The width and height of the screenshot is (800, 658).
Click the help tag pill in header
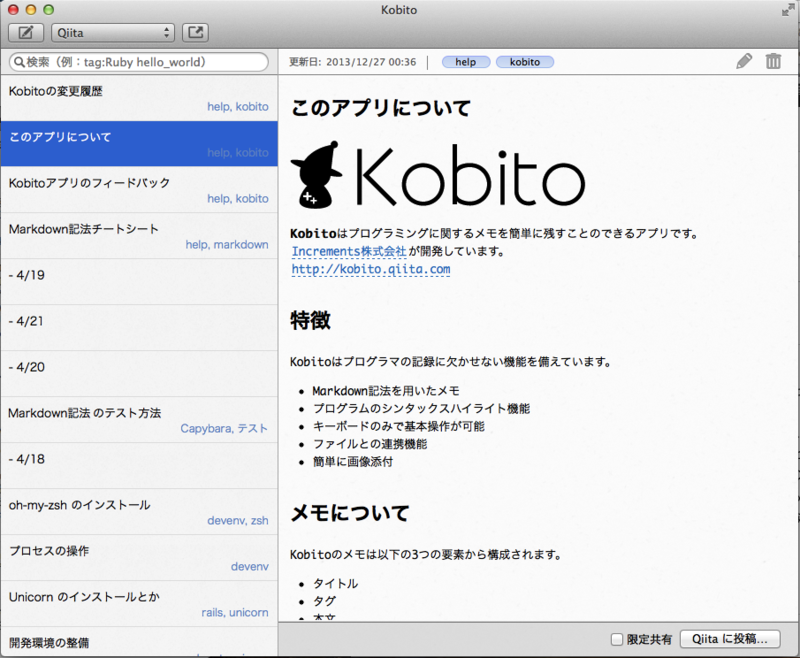pyautogui.click(x=466, y=62)
